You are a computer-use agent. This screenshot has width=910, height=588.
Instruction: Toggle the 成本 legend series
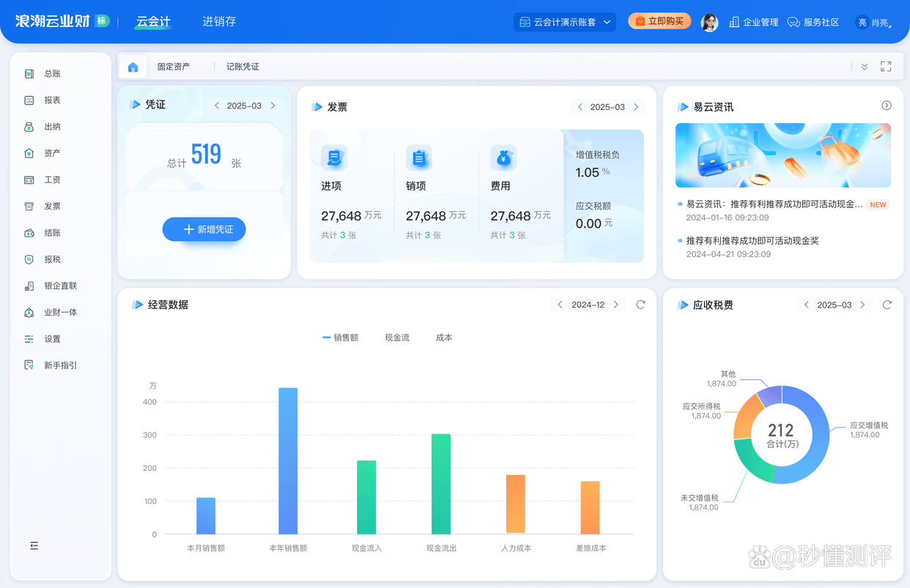pyautogui.click(x=444, y=338)
